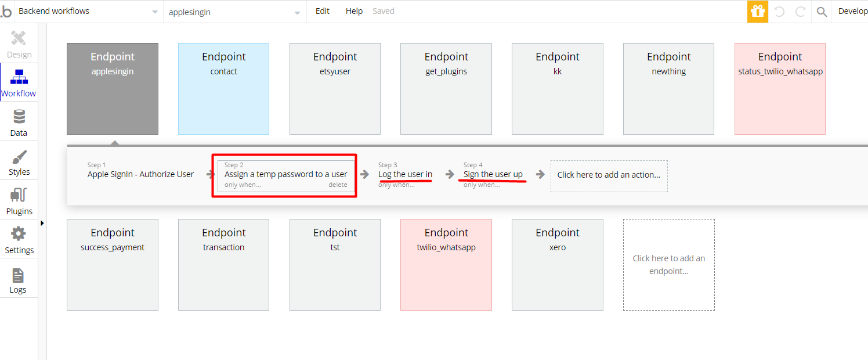
Task: Select the tst endpoint box
Action: click(335, 265)
